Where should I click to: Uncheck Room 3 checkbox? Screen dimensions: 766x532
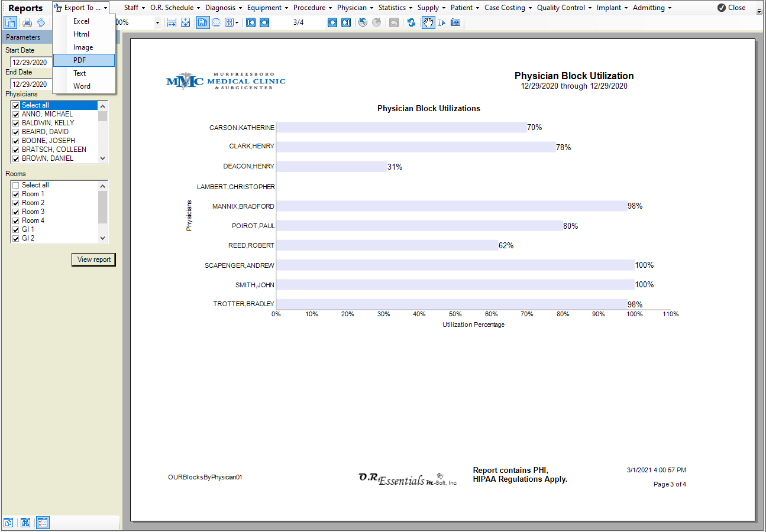[16, 212]
